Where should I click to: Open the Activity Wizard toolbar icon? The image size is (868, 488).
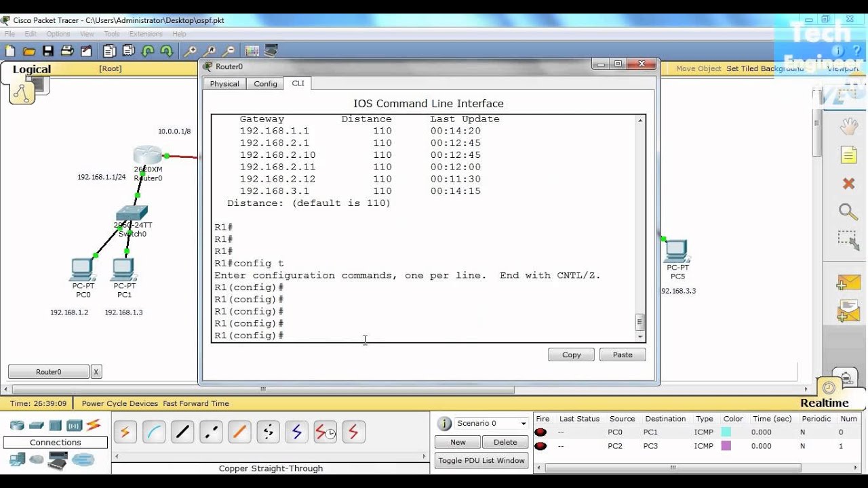pyautogui.click(x=86, y=51)
